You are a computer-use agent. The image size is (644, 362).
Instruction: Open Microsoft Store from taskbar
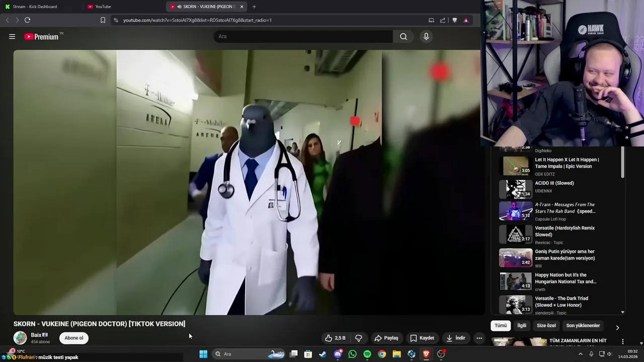pos(308,354)
